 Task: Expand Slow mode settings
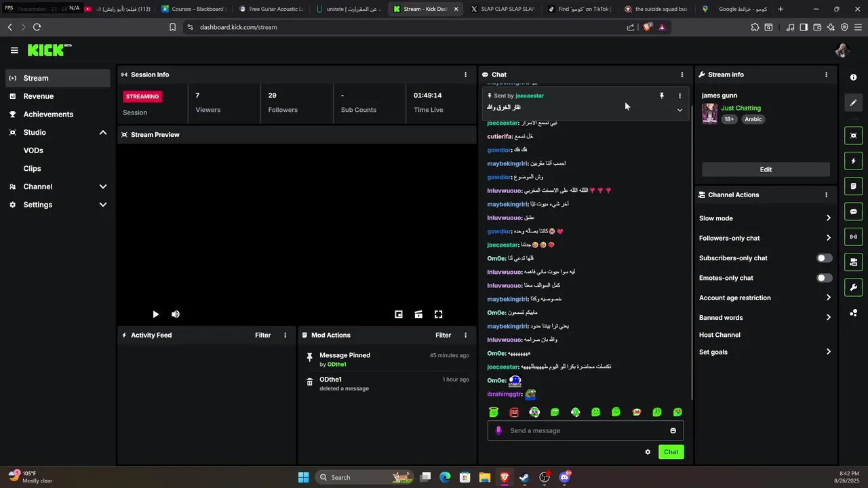[765, 218]
